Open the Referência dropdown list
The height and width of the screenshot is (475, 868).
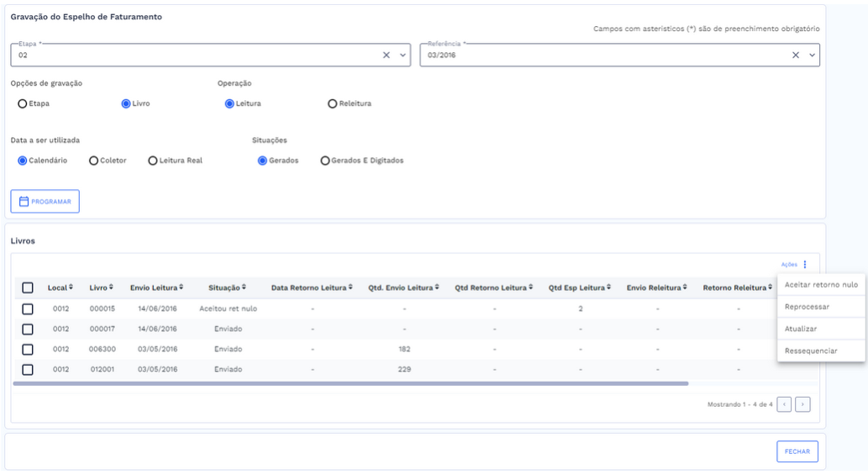point(812,55)
